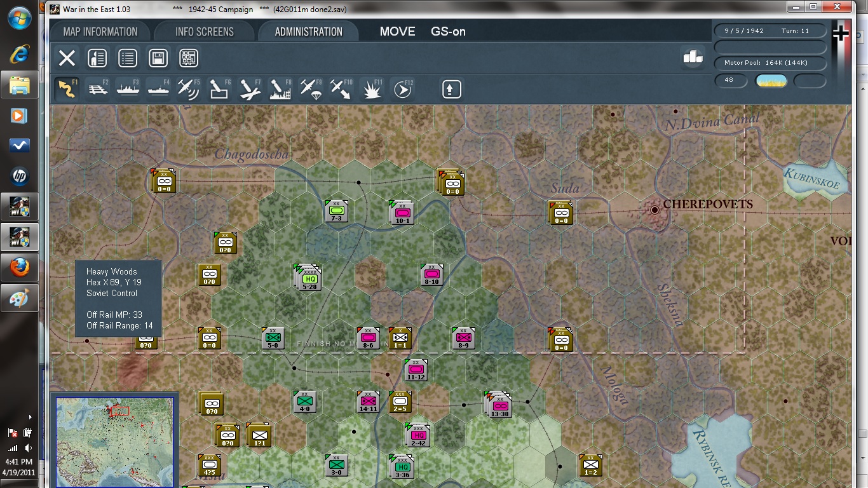Select the 2-42 HQ unit counter

(417, 435)
